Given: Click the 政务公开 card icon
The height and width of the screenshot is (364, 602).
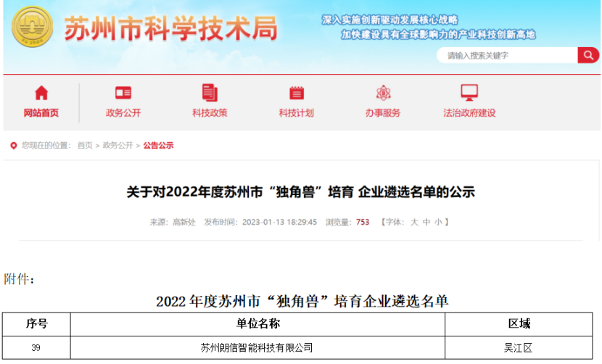Looking at the screenshot, I should 123,93.
